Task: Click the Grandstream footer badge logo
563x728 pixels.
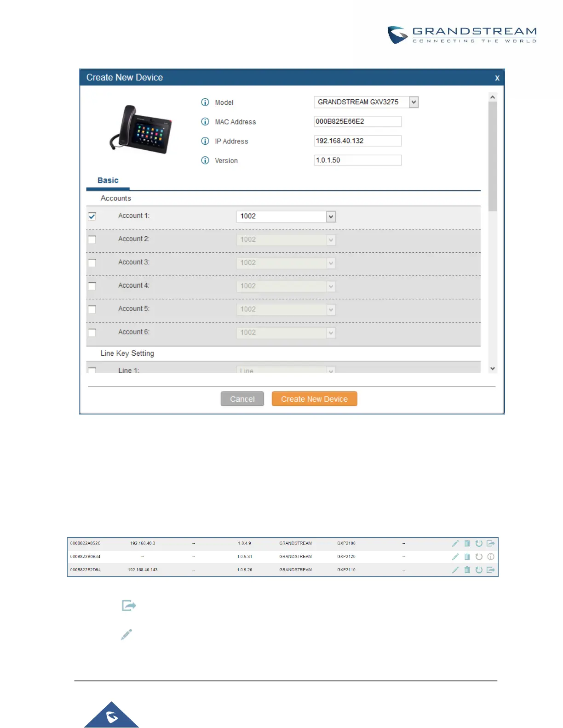Action: pos(111,715)
